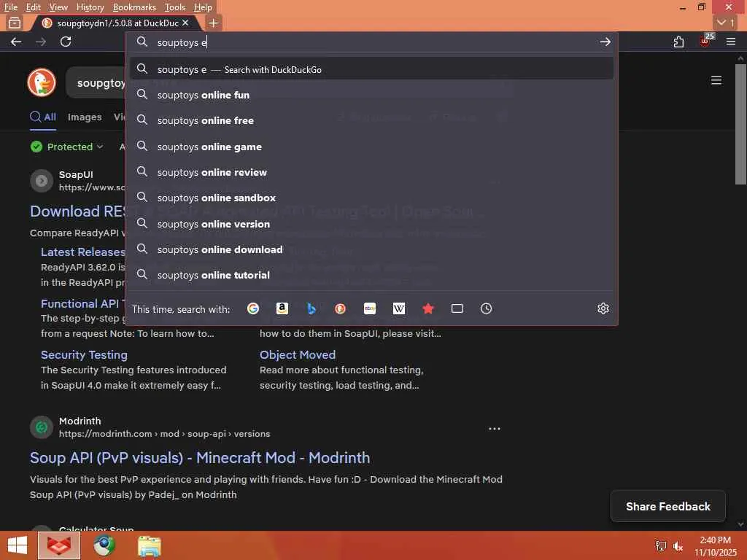747x560 pixels.
Task: Close the DuckDuckGo tab
Action: coord(185,23)
